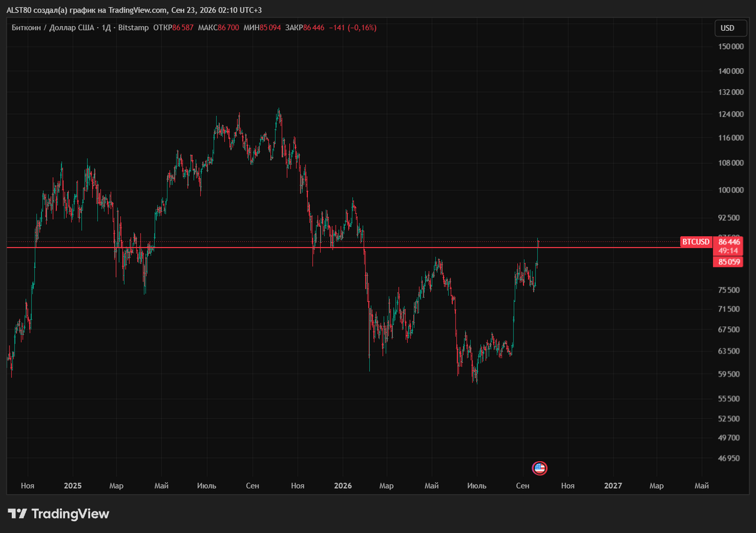756x533 pixels.
Task: Click the current price label 86 446 on the price axis
Action: point(728,242)
